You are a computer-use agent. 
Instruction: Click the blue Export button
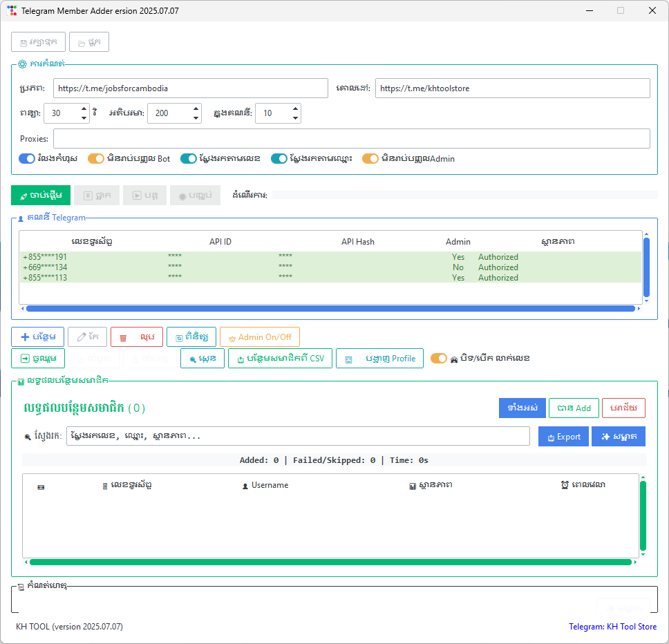[x=564, y=436]
